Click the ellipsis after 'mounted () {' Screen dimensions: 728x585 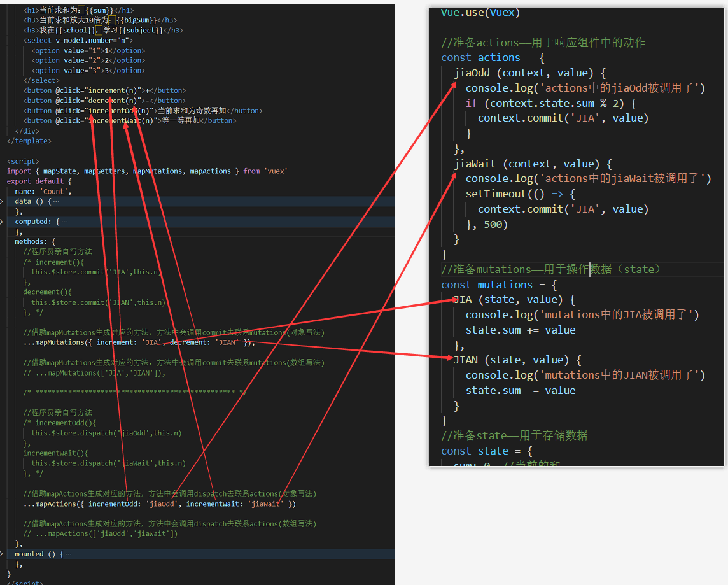(x=68, y=554)
